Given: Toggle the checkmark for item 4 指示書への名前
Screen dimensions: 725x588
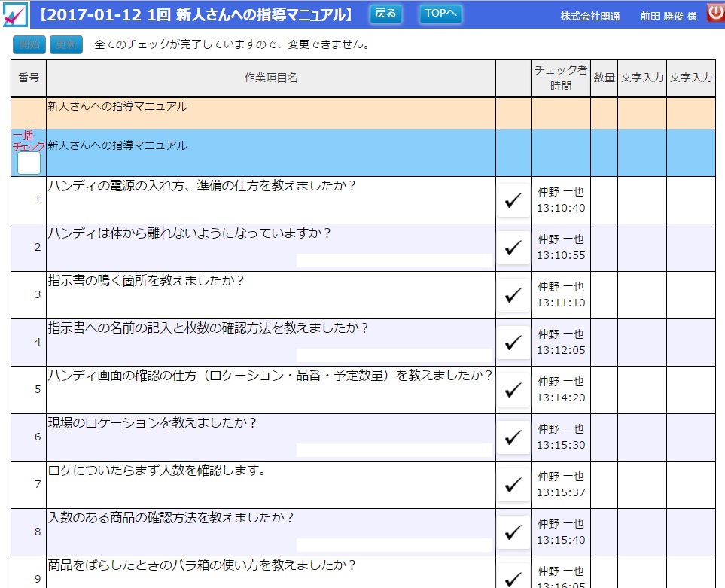Looking at the screenshot, I should coord(513,343).
